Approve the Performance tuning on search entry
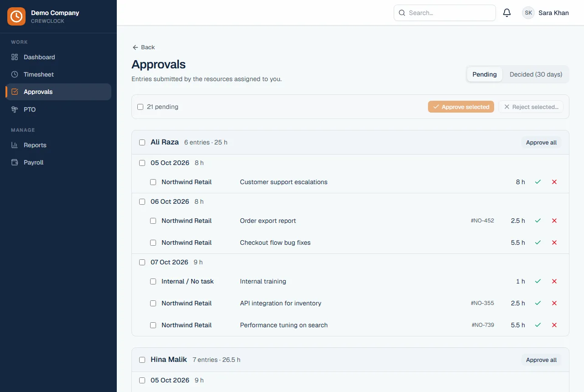 click(538, 325)
